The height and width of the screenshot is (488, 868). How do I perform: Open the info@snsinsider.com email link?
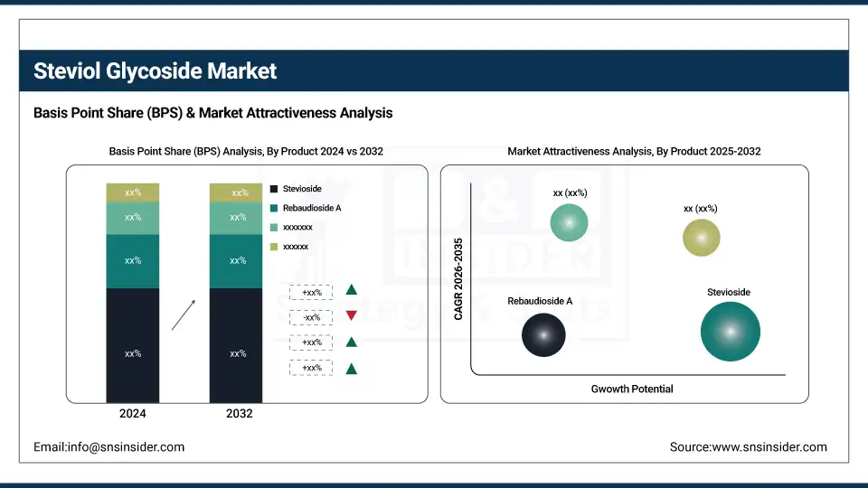tap(109, 446)
